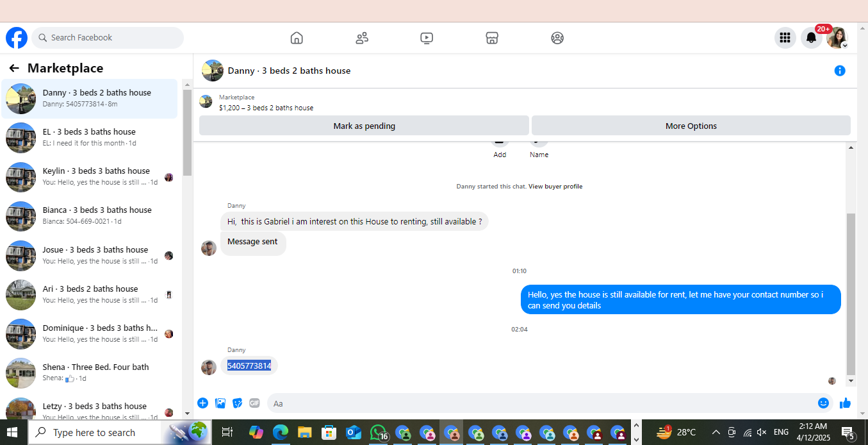
Task: Open Windows Start menu
Action: (x=12, y=432)
